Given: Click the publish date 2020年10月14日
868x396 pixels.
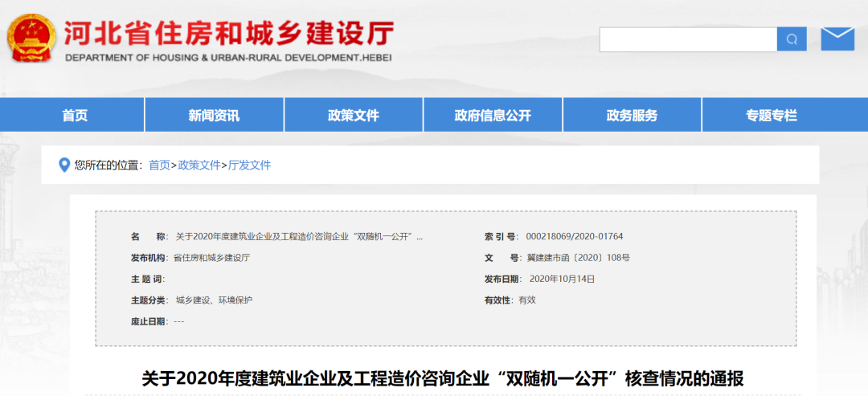Looking at the screenshot, I should pyautogui.click(x=563, y=279).
